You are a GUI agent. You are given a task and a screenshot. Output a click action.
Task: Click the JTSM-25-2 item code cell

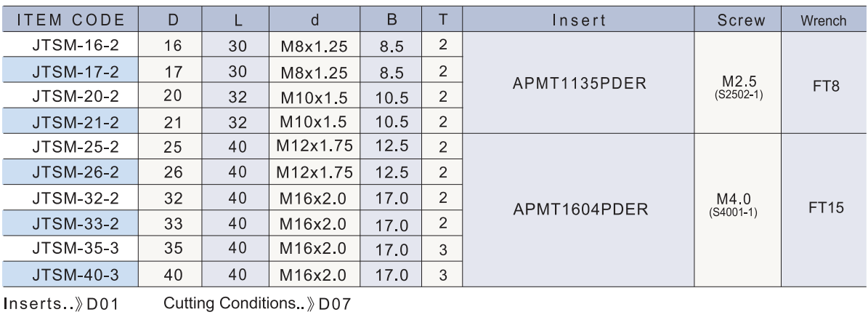pos(71,148)
